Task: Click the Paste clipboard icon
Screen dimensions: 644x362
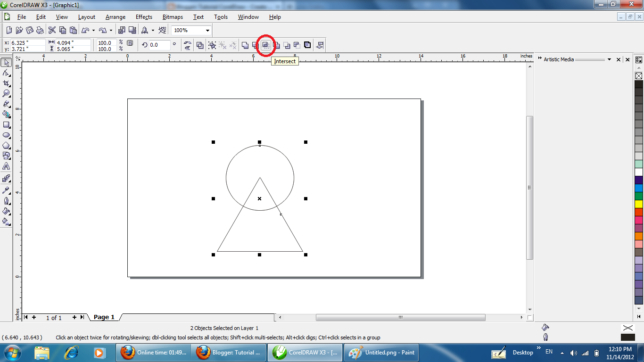Action: point(73,30)
